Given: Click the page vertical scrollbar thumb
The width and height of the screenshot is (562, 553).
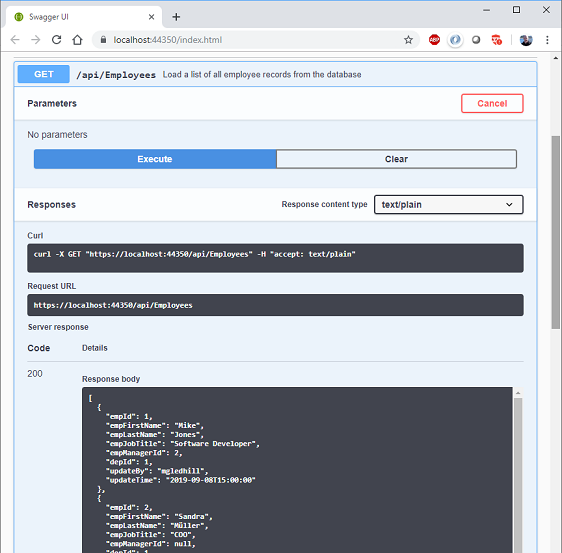Looking at the screenshot, I should pos(556,232).
